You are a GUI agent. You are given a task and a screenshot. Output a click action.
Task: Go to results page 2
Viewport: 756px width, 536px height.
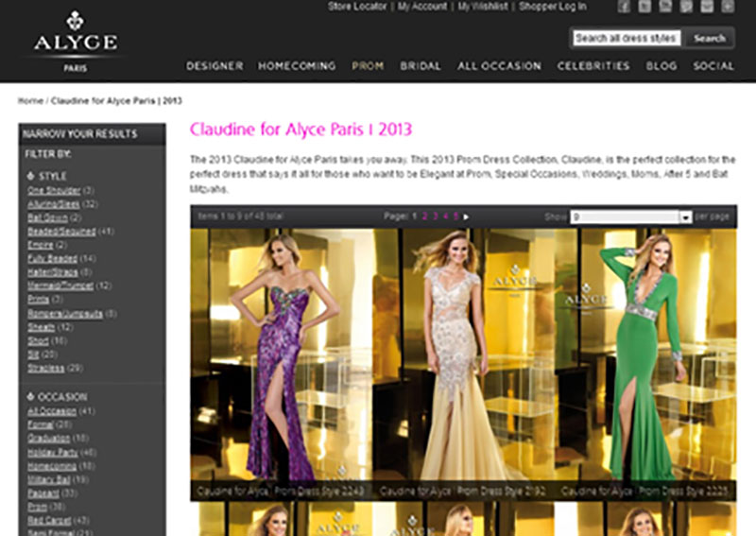(x=424, y=216)
